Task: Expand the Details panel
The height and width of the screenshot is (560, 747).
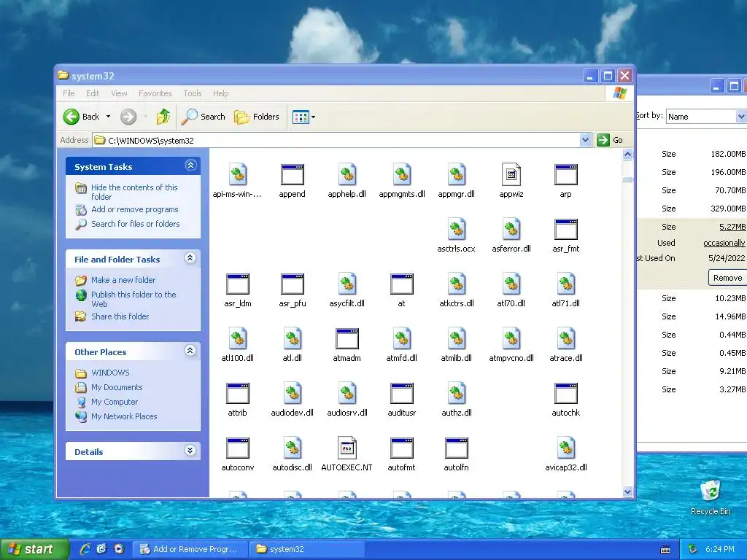Action: pos(190,451)
